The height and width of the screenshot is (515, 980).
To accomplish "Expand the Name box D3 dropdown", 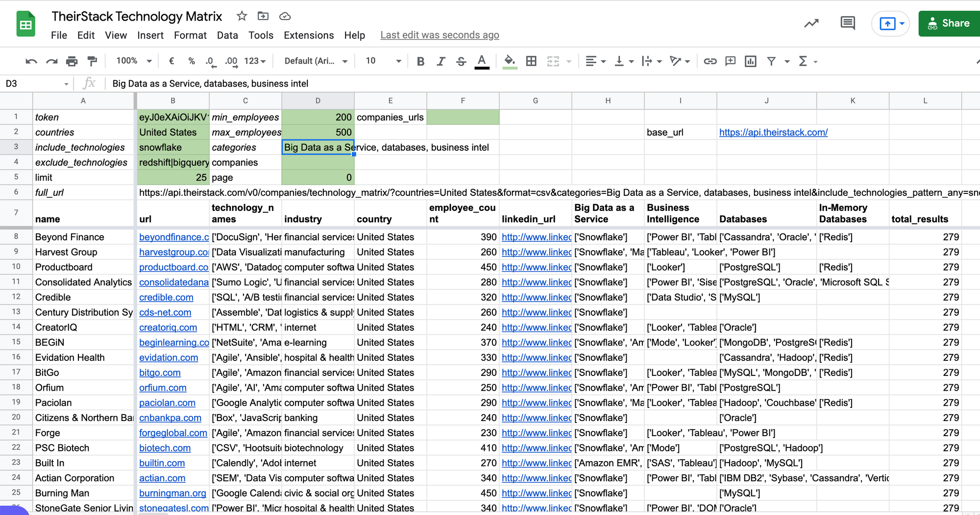I will [66, 84].
